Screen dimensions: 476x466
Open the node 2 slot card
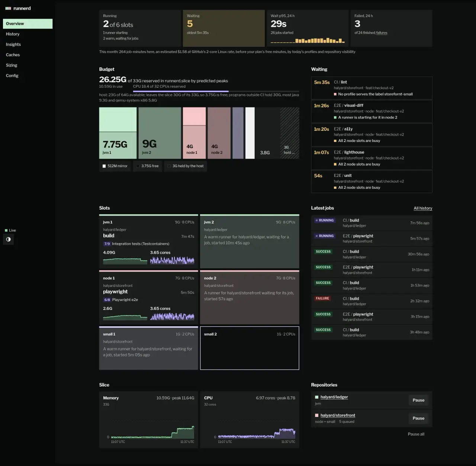click(250, 297)
